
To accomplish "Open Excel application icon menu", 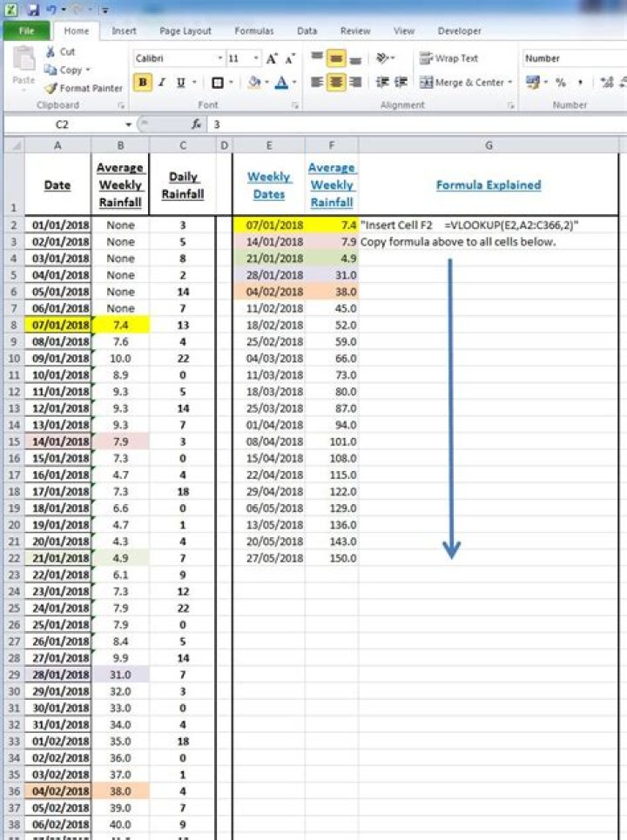I will coord(12,9).
